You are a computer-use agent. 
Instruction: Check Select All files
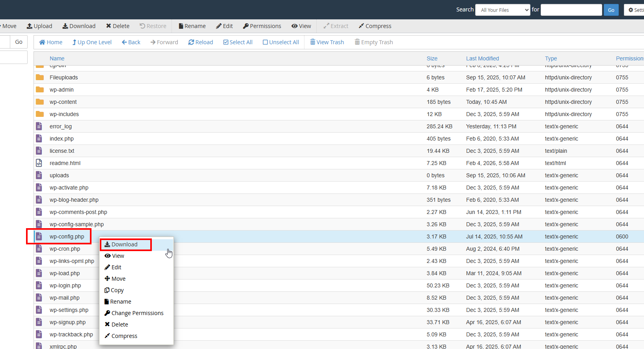pyautogui.click(x=238, y=42)
